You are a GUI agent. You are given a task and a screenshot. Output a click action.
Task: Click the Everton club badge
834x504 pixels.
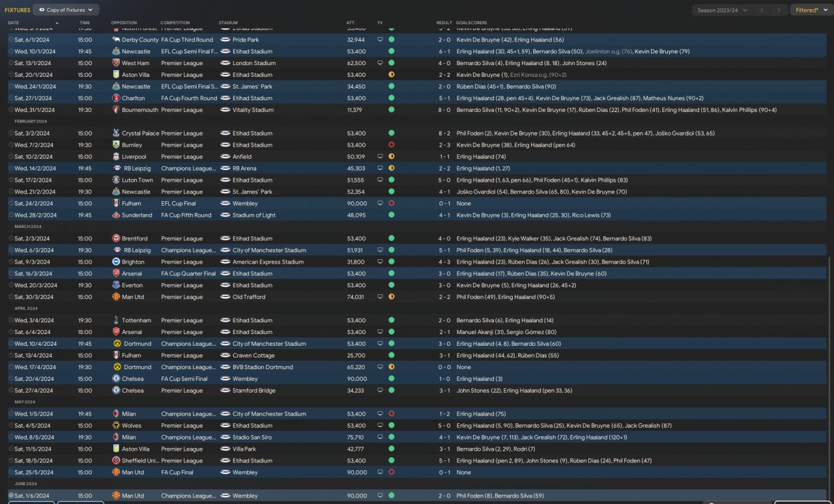pyautogui.click(x=116, y=286)
